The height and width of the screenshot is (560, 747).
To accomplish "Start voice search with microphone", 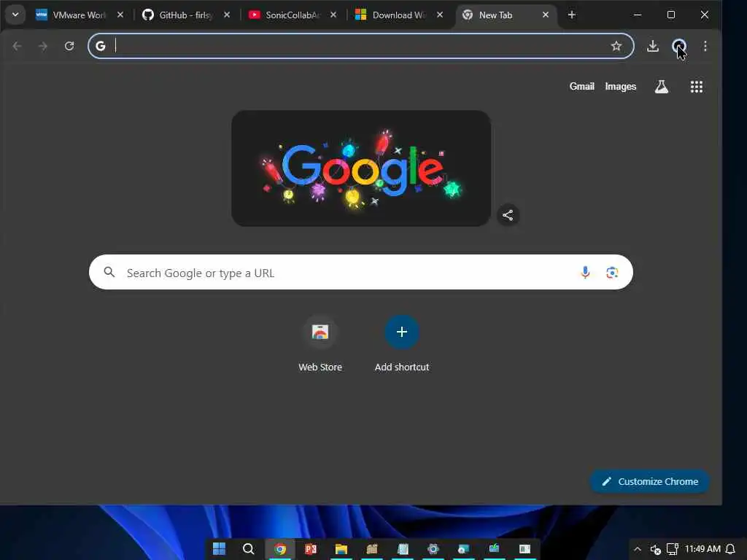I will [586, 273].
